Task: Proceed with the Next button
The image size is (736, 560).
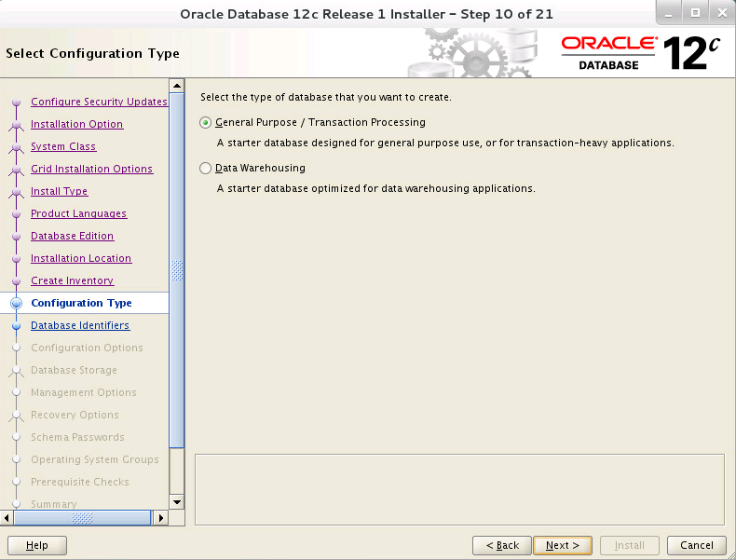Action: pyautogui.click(x=563, y=545)
